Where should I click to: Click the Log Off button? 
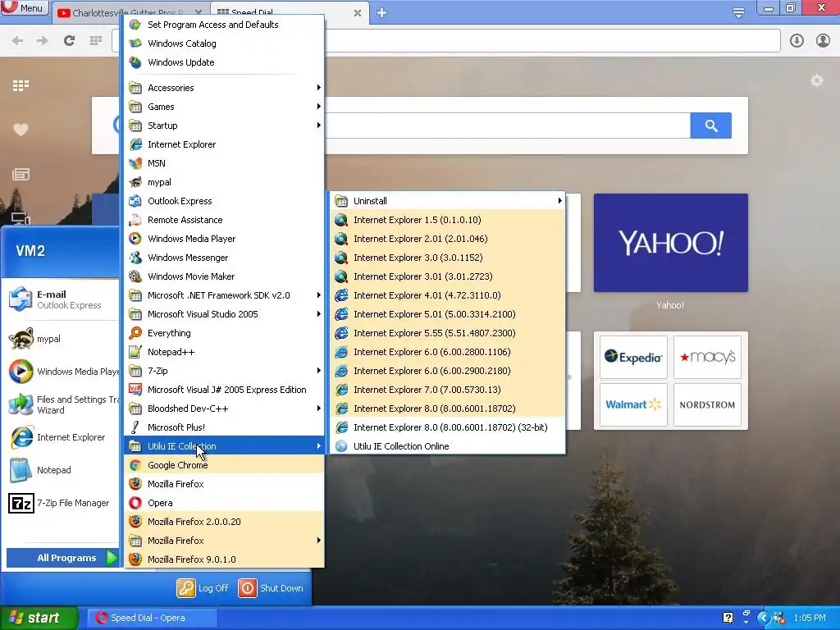(203, 587)
